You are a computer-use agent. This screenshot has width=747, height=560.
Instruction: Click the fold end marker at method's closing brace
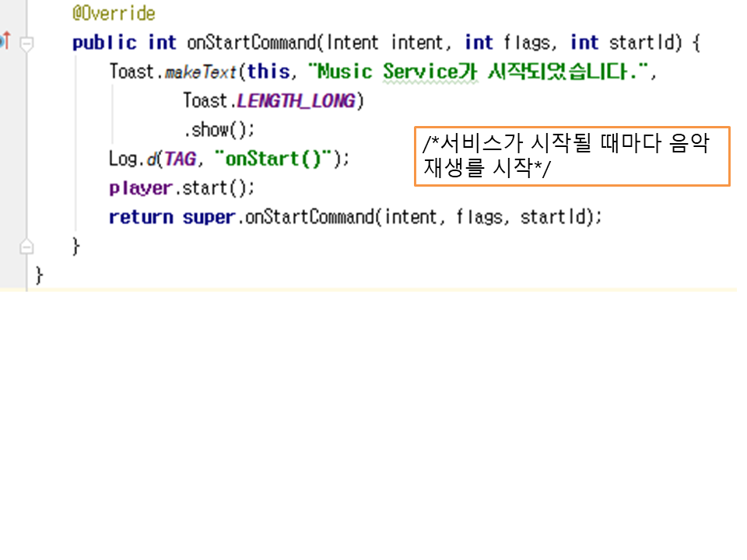(26, 247)
